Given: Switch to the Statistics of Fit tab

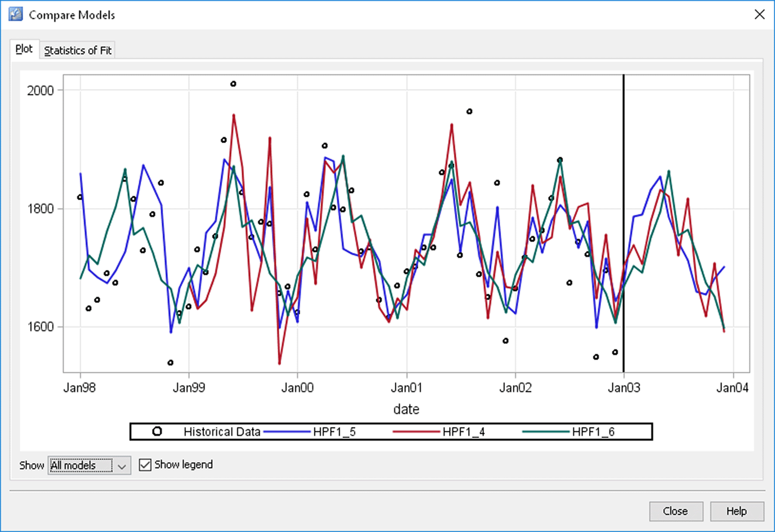Looking at the screenshot, I should pos(77,50).
